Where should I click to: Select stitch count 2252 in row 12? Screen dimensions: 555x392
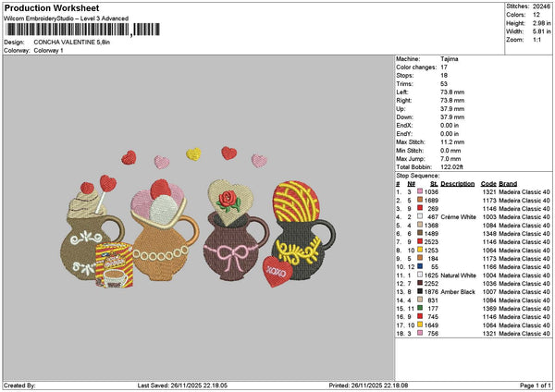tap(431, 284)
